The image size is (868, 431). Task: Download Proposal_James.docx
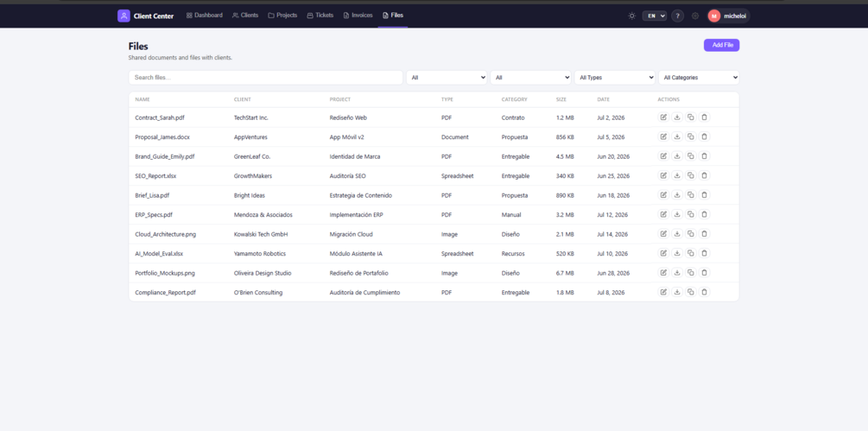(x=677, y=136)
